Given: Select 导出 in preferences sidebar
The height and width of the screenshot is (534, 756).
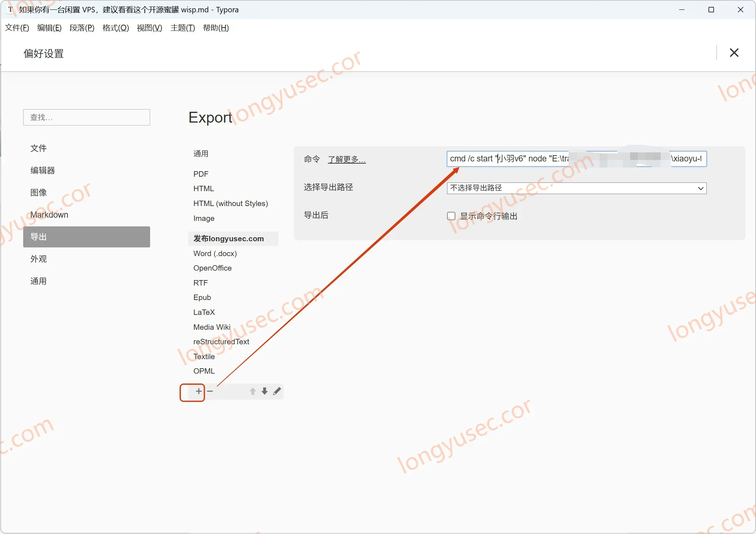Looking at the screenshot, I should tap(87, 237).
